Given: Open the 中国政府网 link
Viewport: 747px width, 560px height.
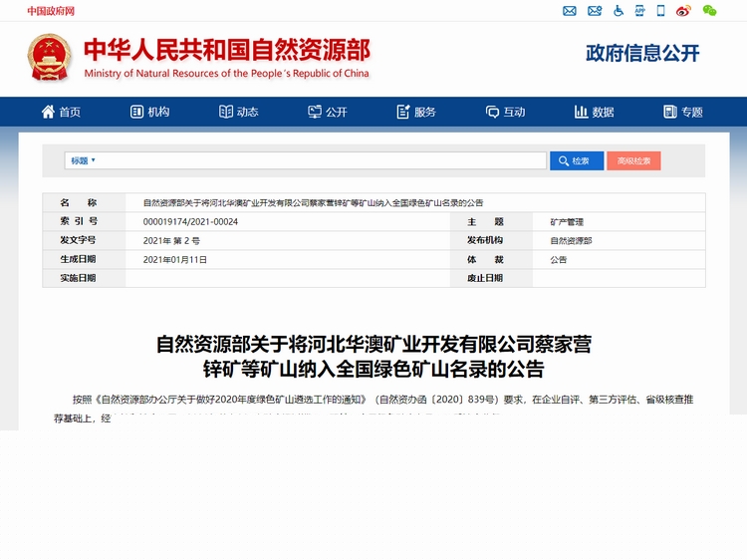Looking at the screenshot, I should (x=51, y=11).
